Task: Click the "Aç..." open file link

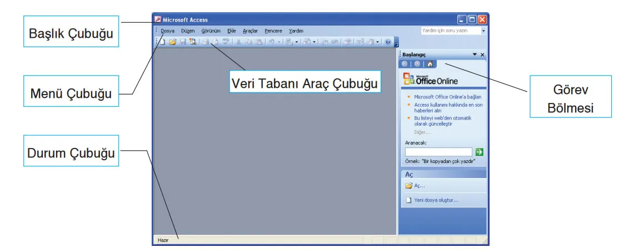Action: pyautogui.click(x=420, y=185)
